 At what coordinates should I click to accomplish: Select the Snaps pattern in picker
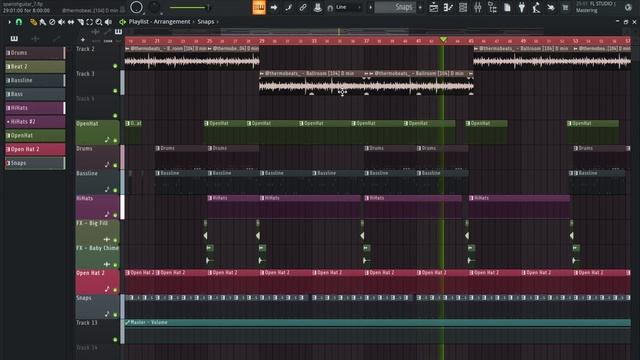[x=35, y=163]
